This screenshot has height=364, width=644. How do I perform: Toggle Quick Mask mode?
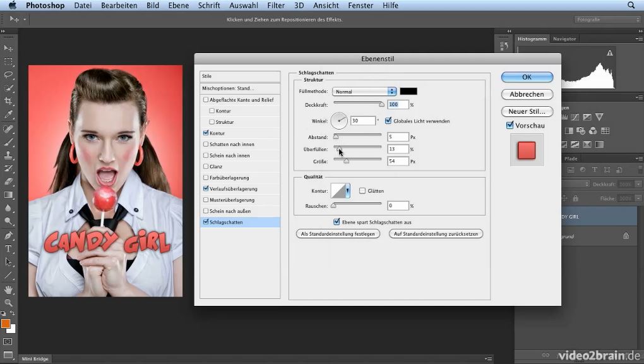click(x=8, y=341)
